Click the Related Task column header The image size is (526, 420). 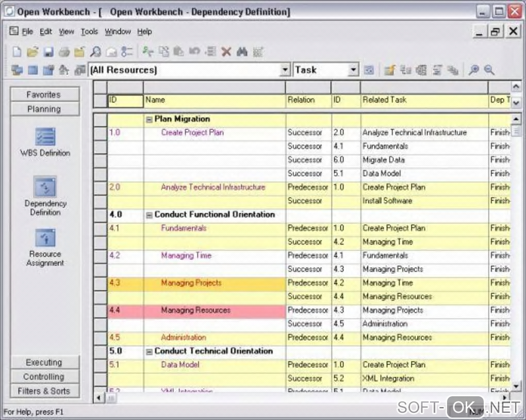tap(424, 101)
